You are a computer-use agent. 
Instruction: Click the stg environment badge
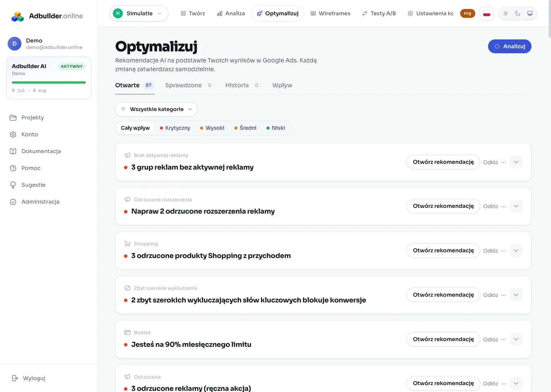468,13
